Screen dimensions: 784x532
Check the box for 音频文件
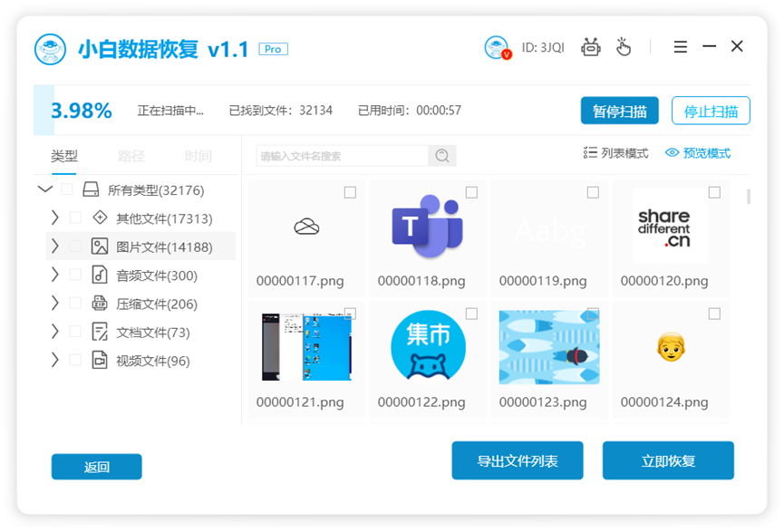pyautogui.click(x=75, y=275)
